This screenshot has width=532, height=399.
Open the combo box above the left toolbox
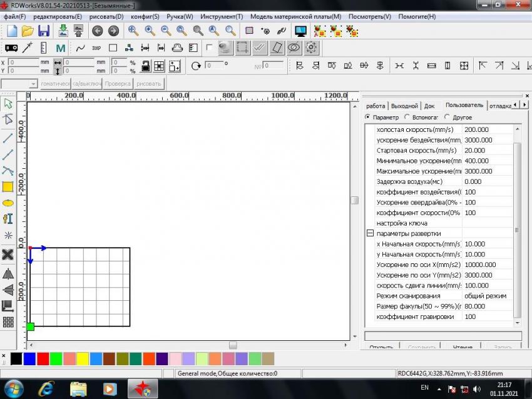point(33,84)
